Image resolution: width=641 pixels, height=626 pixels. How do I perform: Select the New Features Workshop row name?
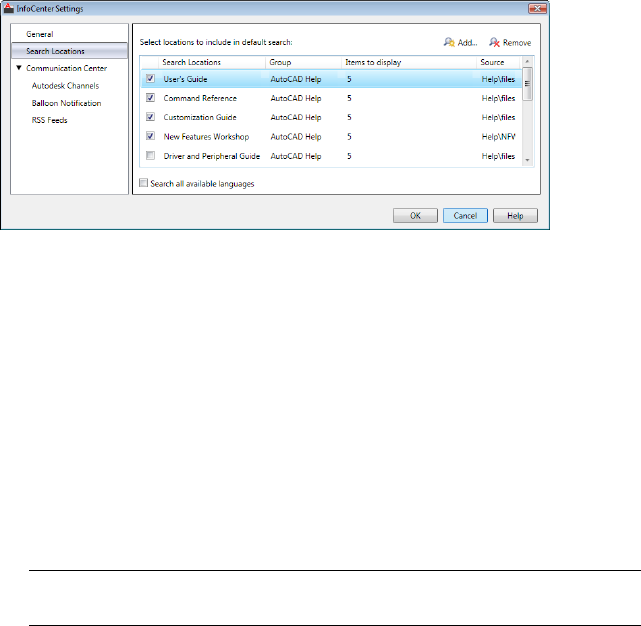click(206, 137)
